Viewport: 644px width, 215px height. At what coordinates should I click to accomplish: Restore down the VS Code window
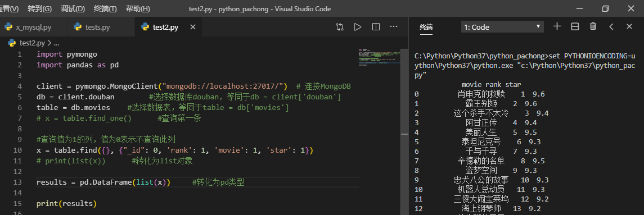coord(605,8)
